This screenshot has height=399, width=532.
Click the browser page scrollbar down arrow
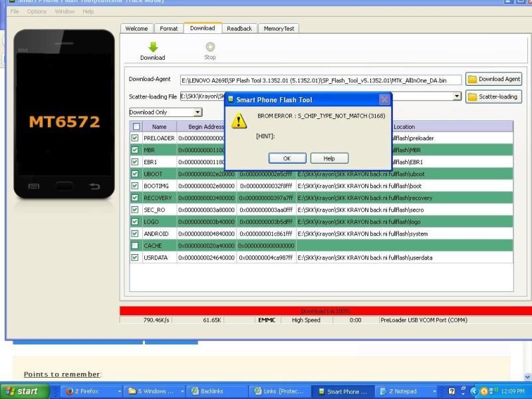click(527, 376)
